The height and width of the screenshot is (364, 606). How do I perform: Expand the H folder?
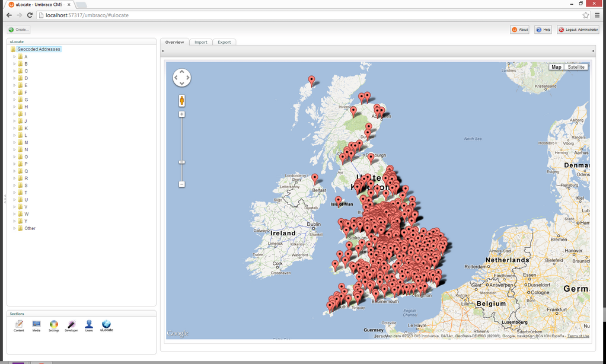coord(15,107)
